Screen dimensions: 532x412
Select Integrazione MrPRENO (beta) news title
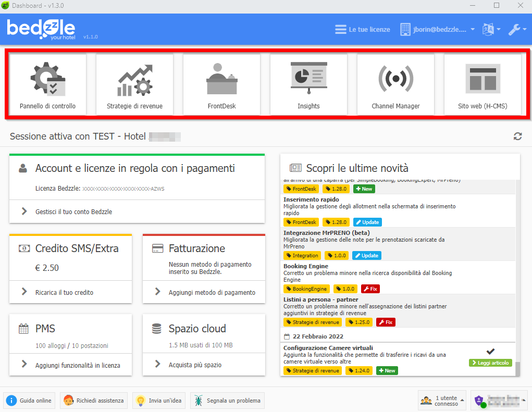pos(326,233)
